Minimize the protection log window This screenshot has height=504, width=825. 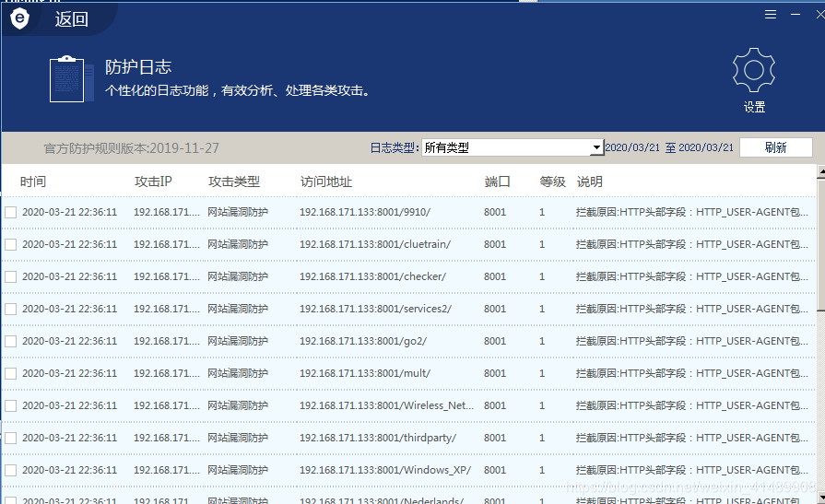(796, 15)
